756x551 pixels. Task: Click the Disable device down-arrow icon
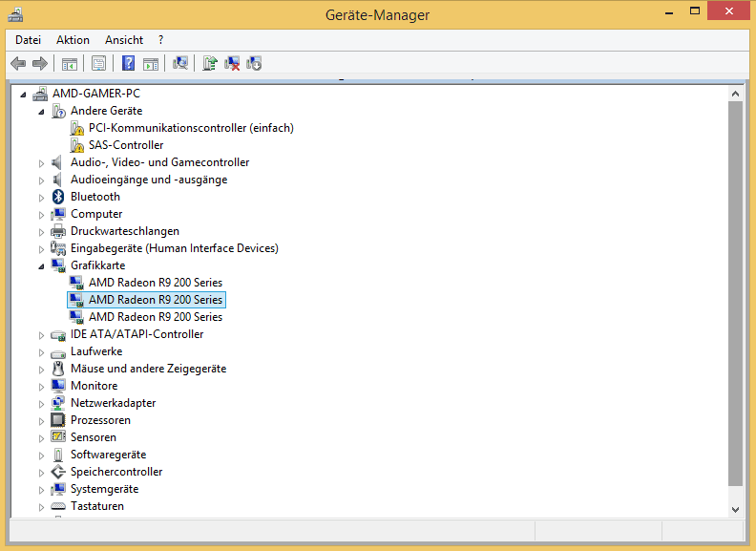tap(254, 63)
